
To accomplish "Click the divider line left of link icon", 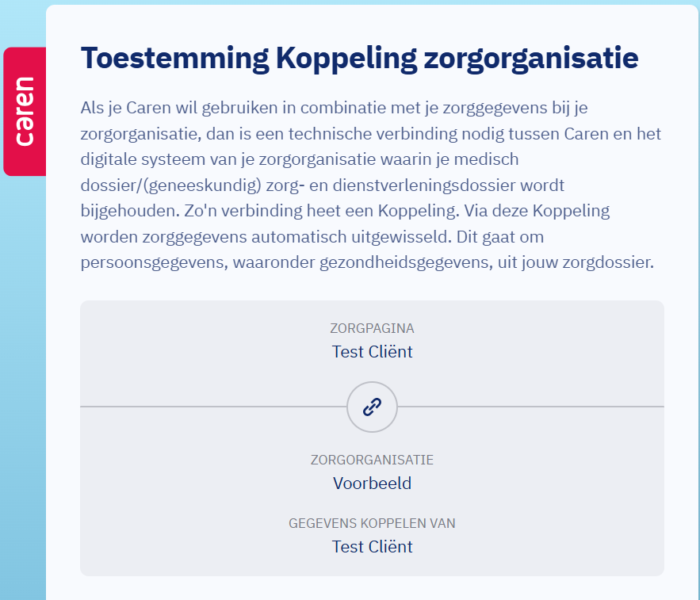I will click(213, 407).
